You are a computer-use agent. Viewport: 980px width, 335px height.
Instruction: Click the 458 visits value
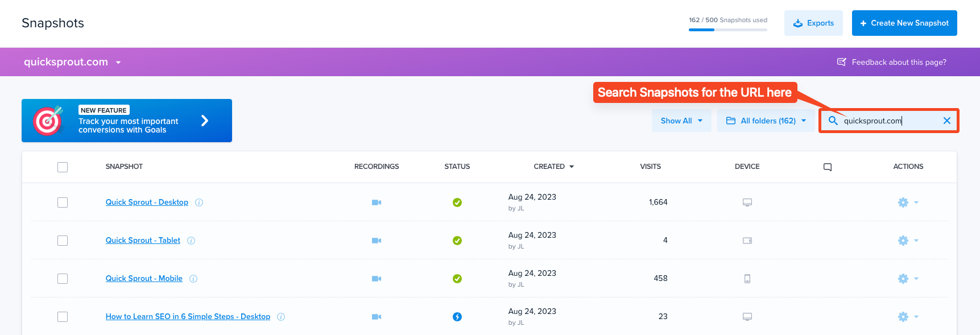point(660,279)
